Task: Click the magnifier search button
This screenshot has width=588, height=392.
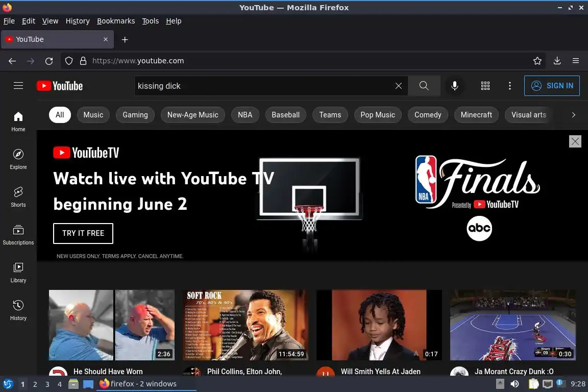Action: 424,86
